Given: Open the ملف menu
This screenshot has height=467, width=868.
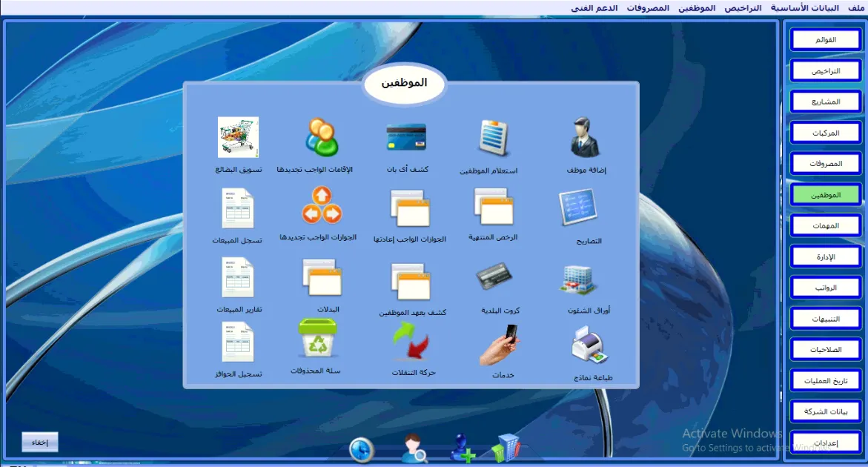Looking at the screenshot, I should pos(855,7).
